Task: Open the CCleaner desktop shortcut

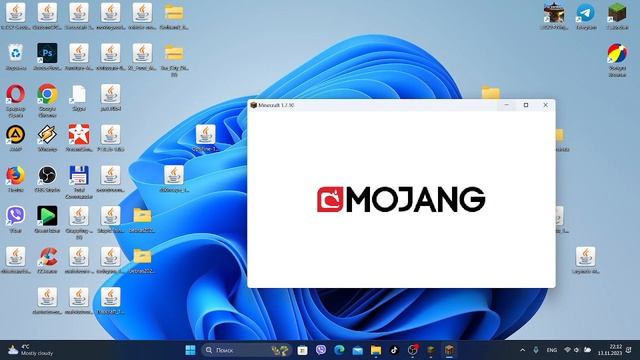Action: (x=47, y=257)
